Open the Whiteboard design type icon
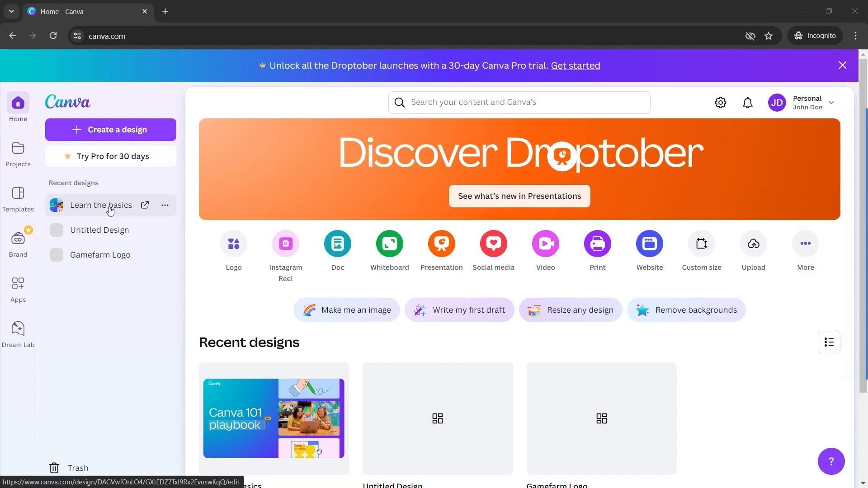Viewport: 868px width, 488px height. click(389, 244)
